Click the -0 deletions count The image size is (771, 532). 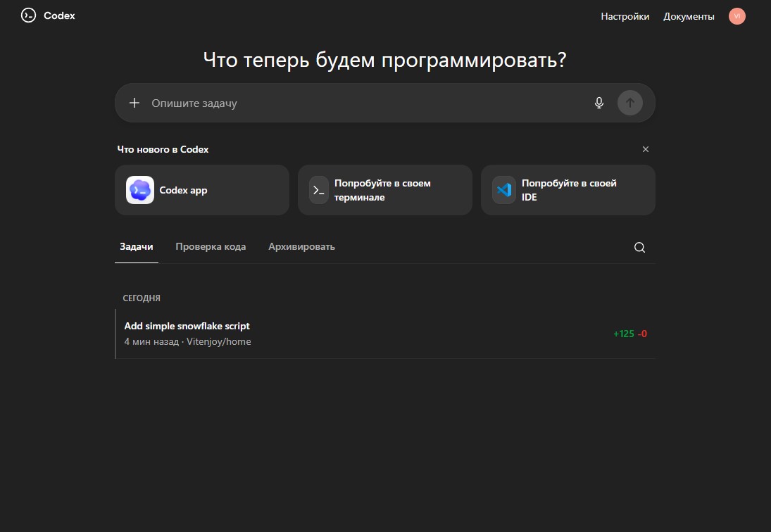coord(642,334)
